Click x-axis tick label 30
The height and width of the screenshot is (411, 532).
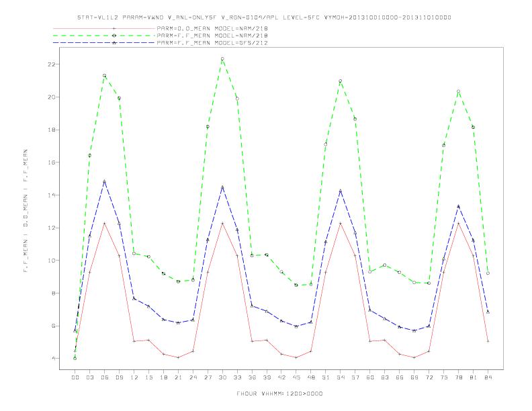222,377
